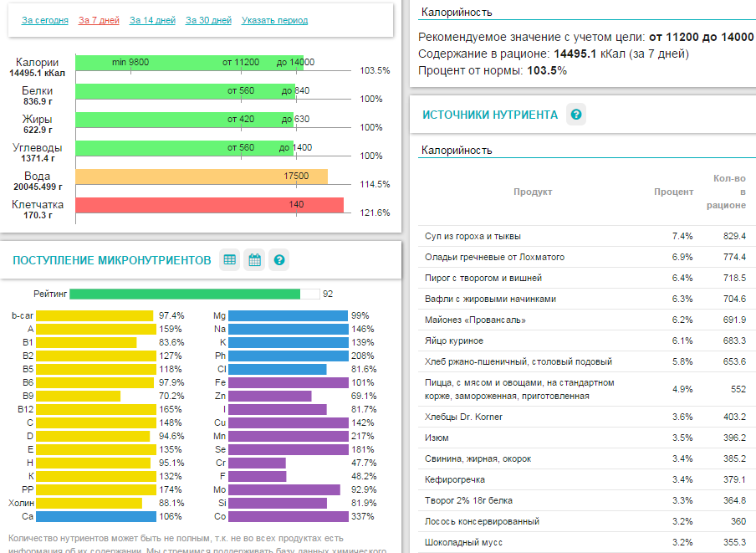Image resolution: width=756 pixels, height=553 pixels.
Task: Show data for За 30 дней
Action: point(208,20)
